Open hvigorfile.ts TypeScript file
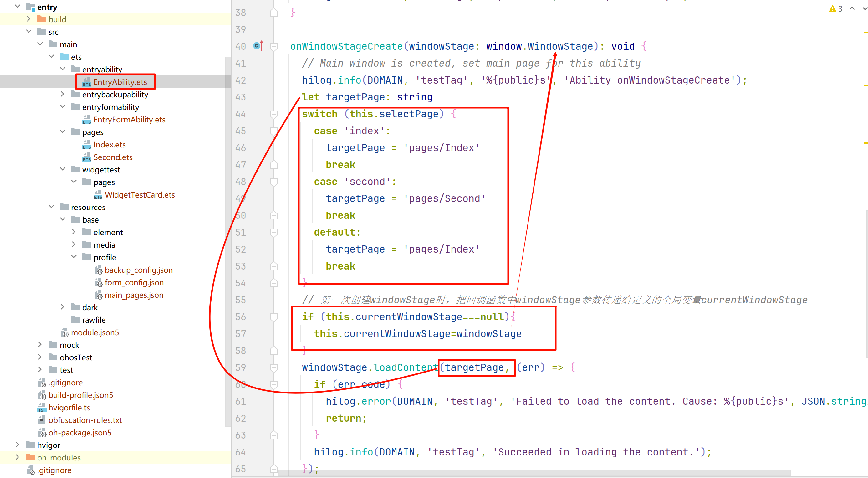Viewport: 868px width, 478px height. tap(69, 408)
